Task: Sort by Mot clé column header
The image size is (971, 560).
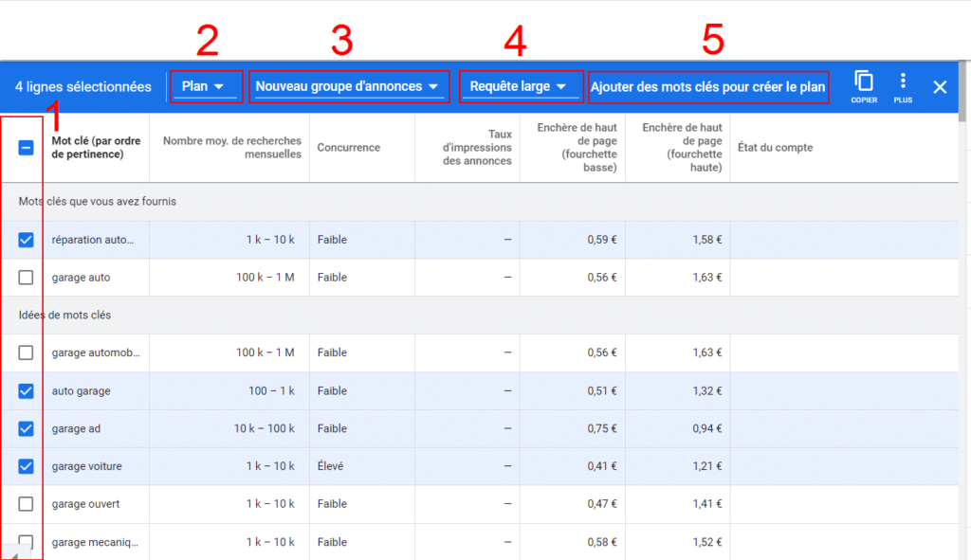Action: (x=96, y=148)
